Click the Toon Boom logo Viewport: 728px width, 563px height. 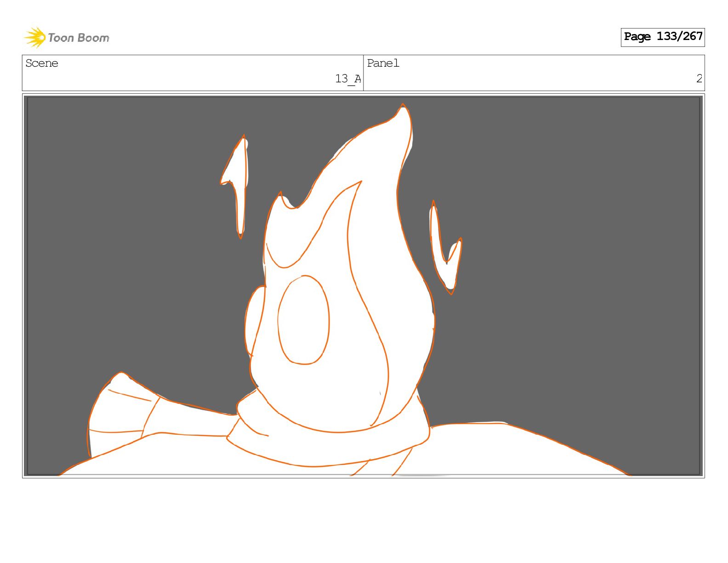(x=67, y=37)
